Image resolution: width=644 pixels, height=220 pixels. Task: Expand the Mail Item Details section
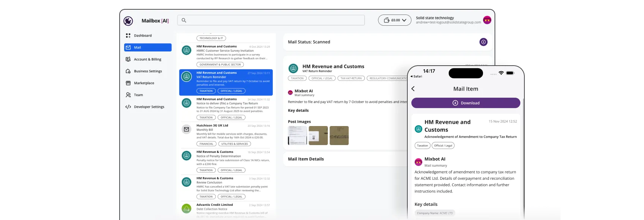point(345,159)
